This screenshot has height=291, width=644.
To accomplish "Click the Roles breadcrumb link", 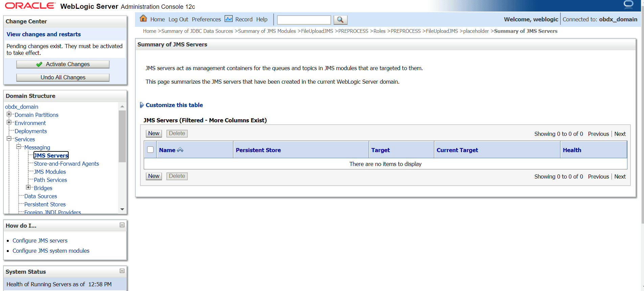I will 379,31.
